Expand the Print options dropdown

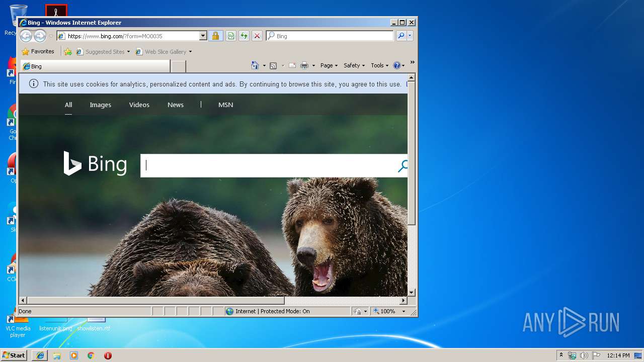point(313,65)
